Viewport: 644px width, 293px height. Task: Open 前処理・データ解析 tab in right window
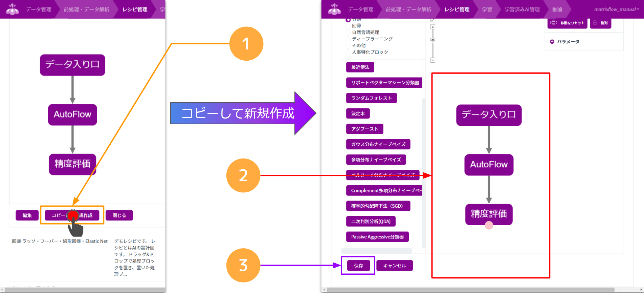408,9
